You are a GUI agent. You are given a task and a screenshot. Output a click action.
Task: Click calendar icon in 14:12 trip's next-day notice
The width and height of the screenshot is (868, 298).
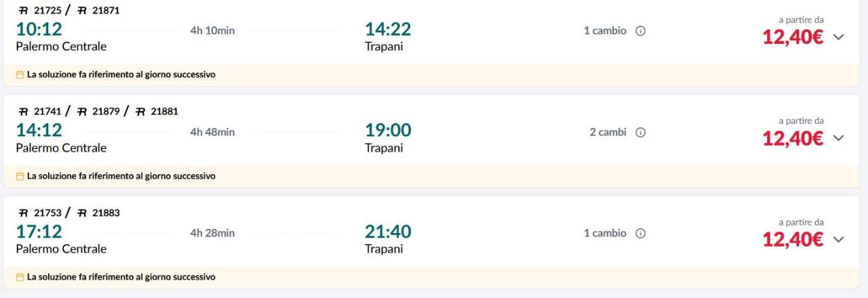pyautogui.click(x=20, y=176)
